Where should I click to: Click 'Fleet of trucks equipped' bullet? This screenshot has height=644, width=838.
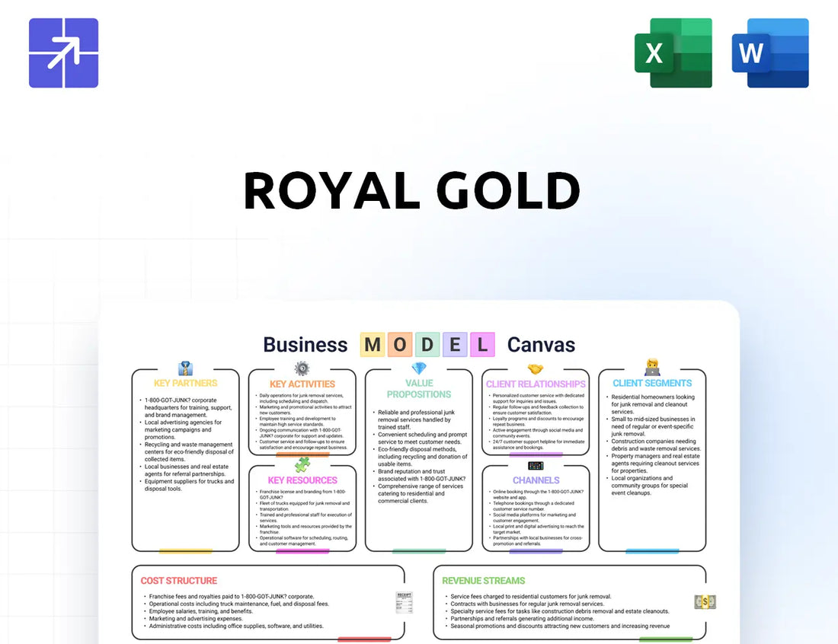(305, 506)
